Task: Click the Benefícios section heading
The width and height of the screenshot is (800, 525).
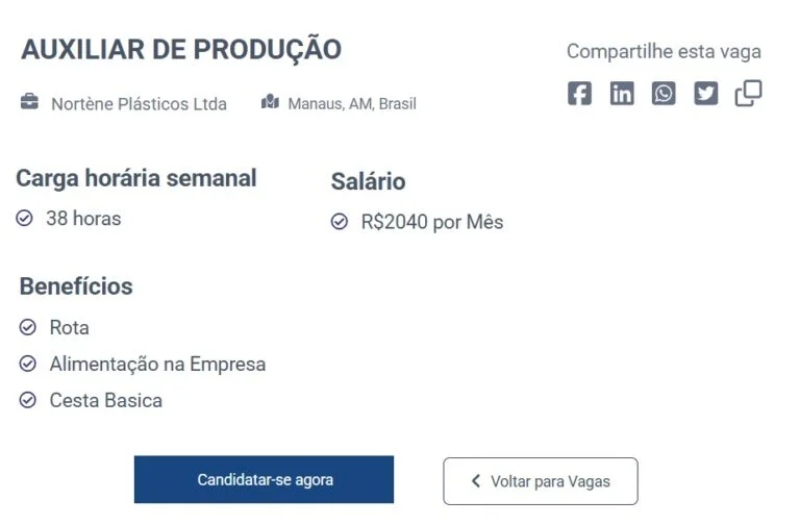Action: (76, 286)
